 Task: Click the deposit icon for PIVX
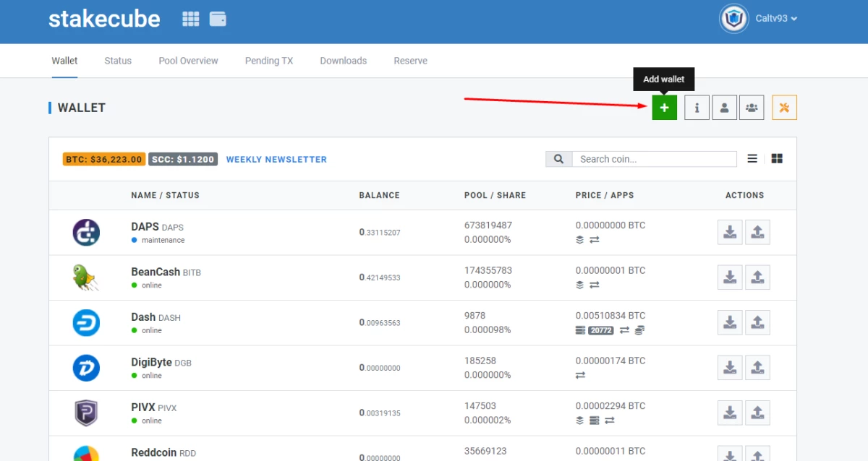730,413
